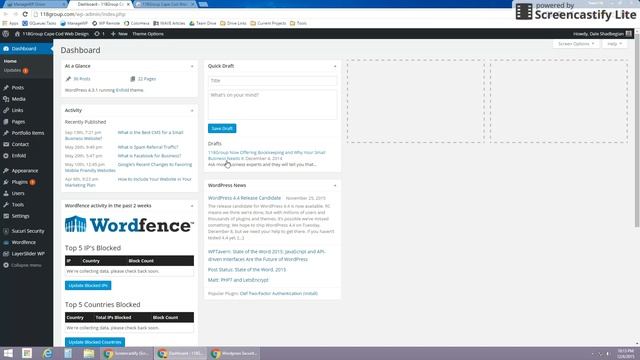
Task: Click the Update Blocked IPs button
Action: click(88, 285)
